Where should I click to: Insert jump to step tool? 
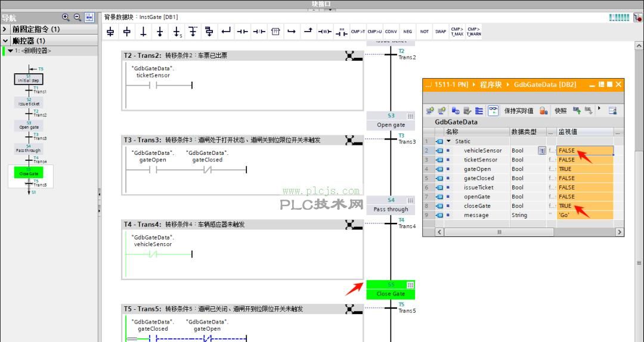[x=177, y=31]
